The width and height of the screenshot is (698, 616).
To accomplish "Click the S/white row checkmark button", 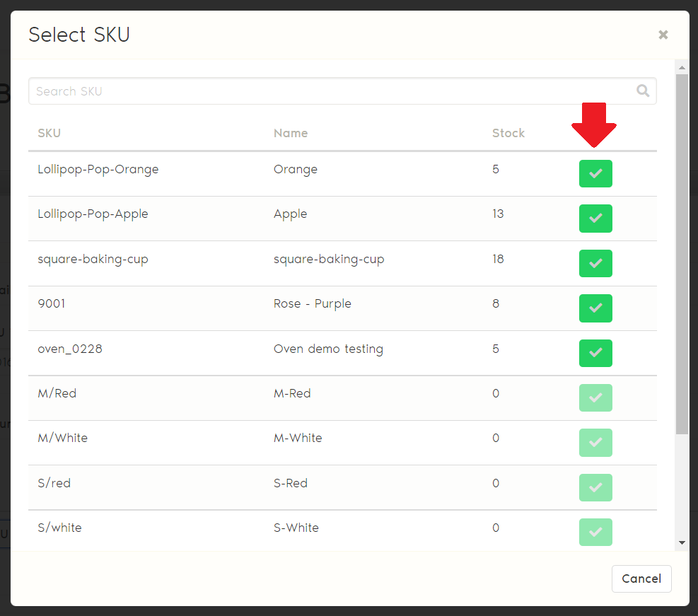I will pyautogui.click(x=595, y=532).
